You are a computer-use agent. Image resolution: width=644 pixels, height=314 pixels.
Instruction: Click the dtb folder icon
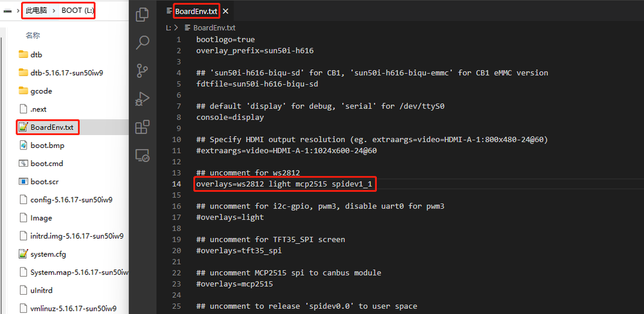point(24,55)
